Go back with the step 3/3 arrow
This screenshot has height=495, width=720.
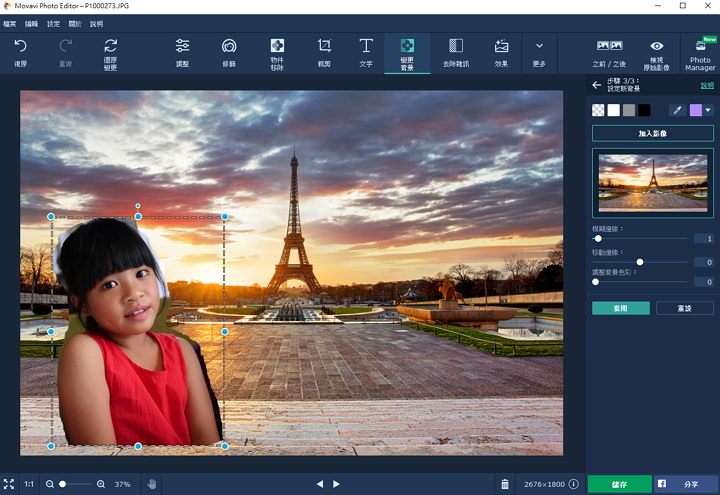tap(596, 85)
